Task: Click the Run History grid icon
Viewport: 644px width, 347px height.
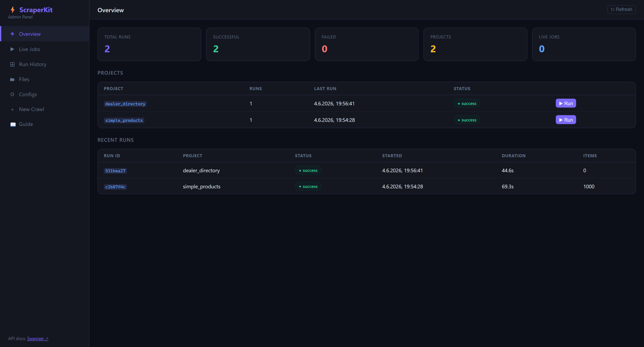Action: pyautogui.click(x=12, y=64)
